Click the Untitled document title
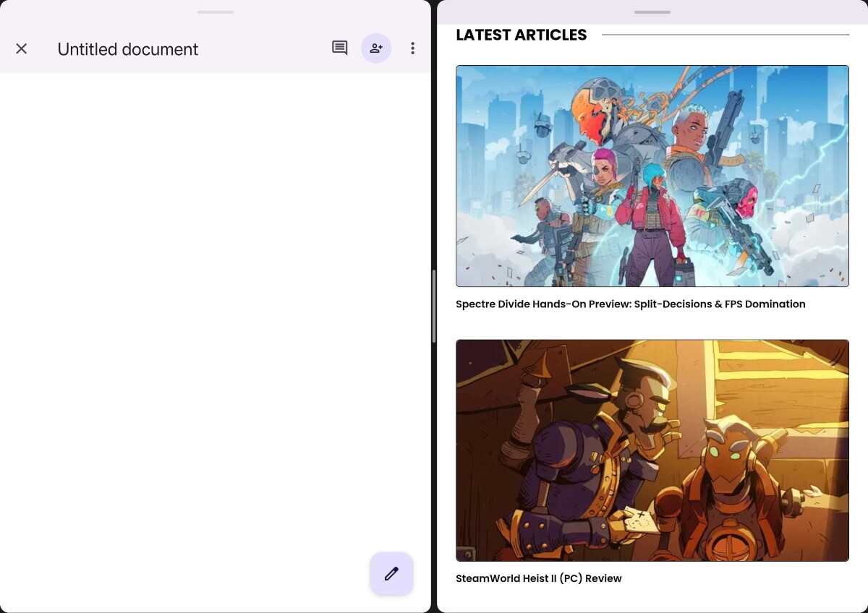This screenshot has height=613, width=868. pyautogui.click(x=128, y=49)
